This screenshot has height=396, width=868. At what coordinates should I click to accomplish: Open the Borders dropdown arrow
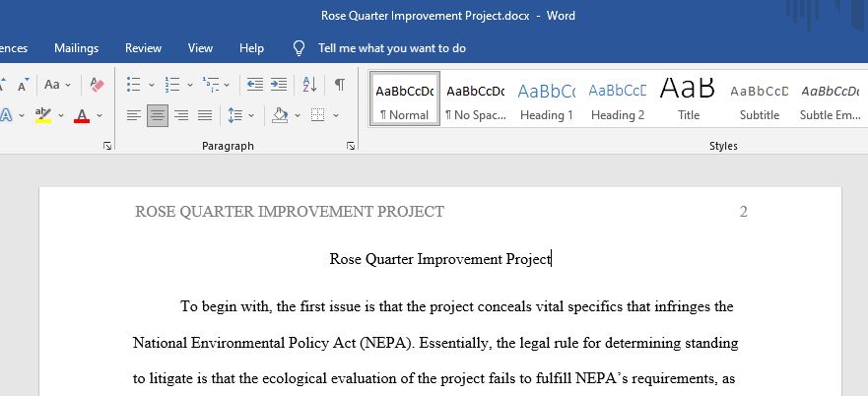pyautogui.click(x=335, y=116)
